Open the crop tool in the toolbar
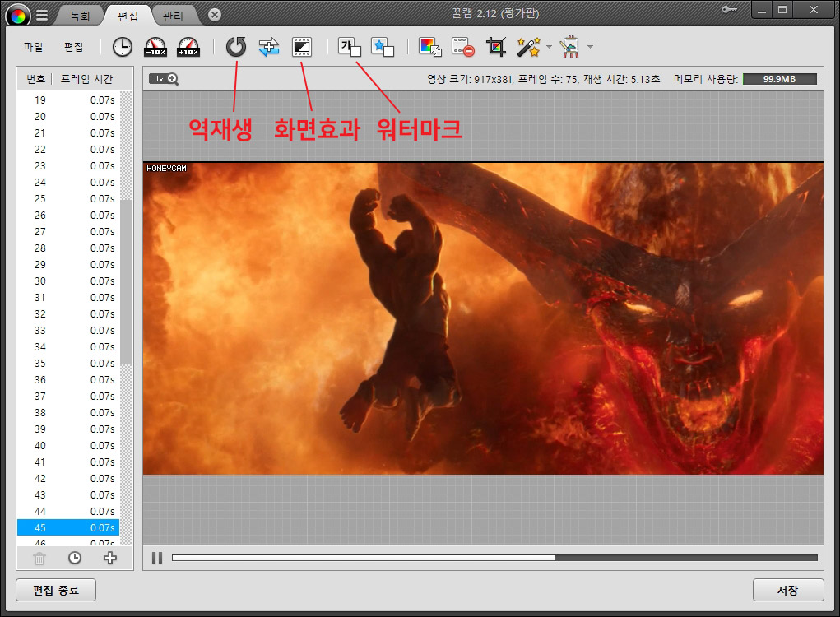This screenshot has width=840, height=617. (496, 48)
